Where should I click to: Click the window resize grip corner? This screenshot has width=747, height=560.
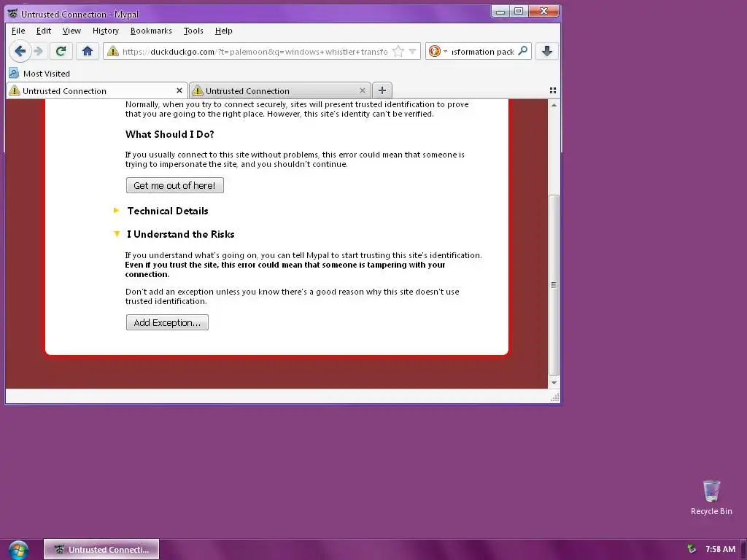554,397
